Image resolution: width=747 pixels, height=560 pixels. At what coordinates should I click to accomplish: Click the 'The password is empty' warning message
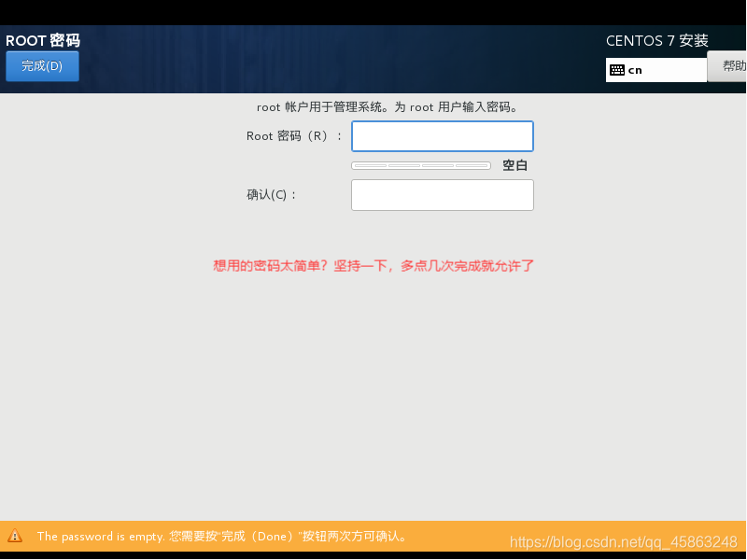[222, 536]
